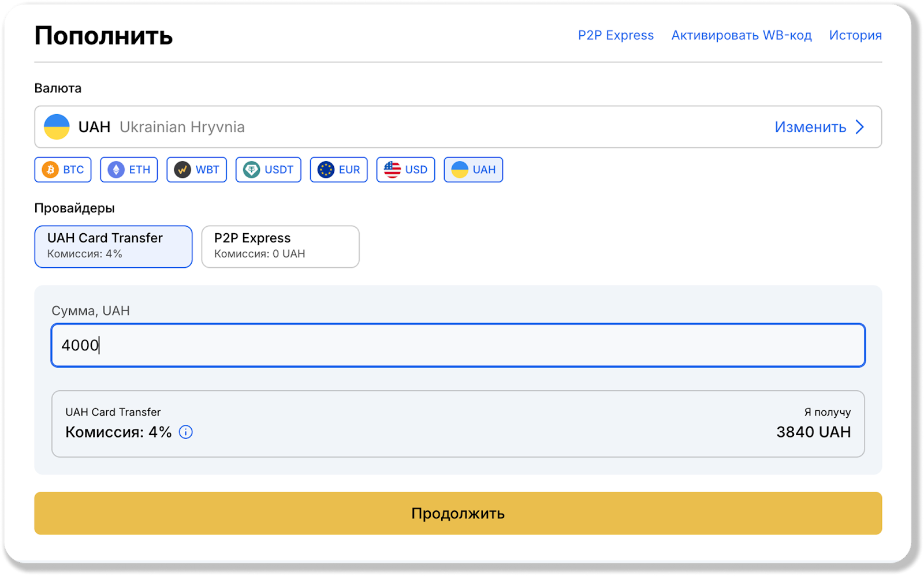924x576 pixels.
Task: Click the Сумма, UAH amount field
Action: coord(458,345)
